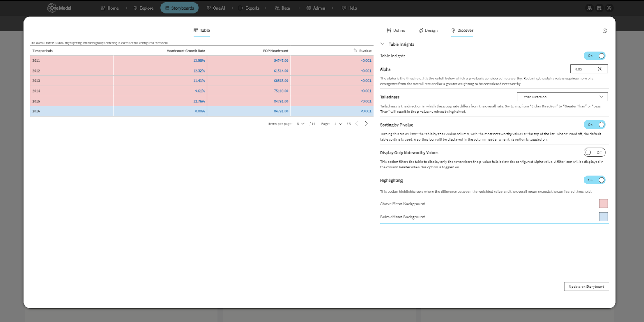The image size is (644, 322).
Task: Click the P-value column sort icon
Action: tap(355, 51)
